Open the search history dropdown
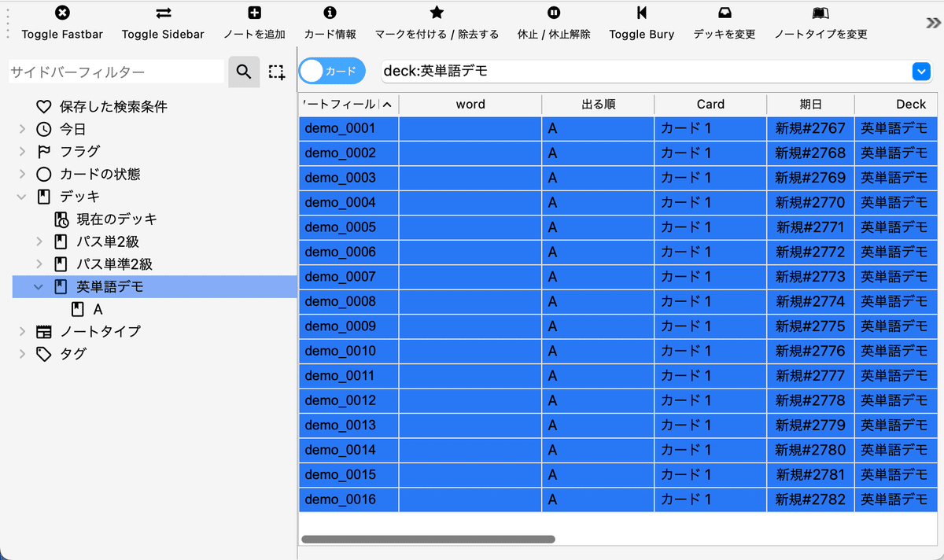 click(x=921, y=71)
